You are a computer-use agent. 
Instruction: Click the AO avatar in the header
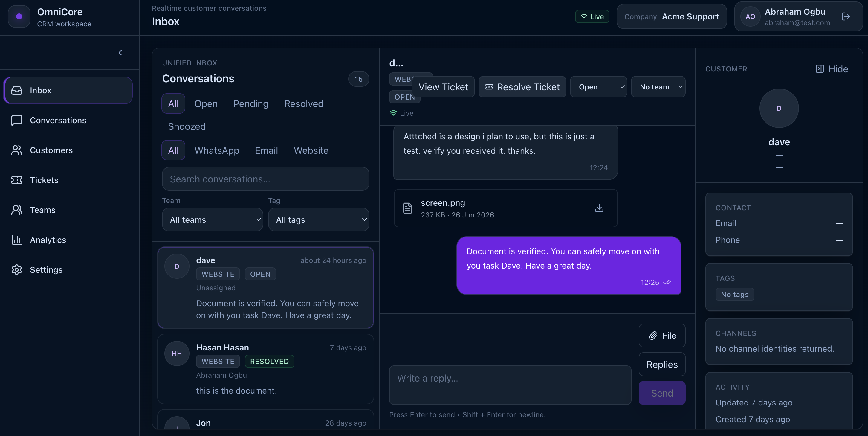click(x=750, y=16)
